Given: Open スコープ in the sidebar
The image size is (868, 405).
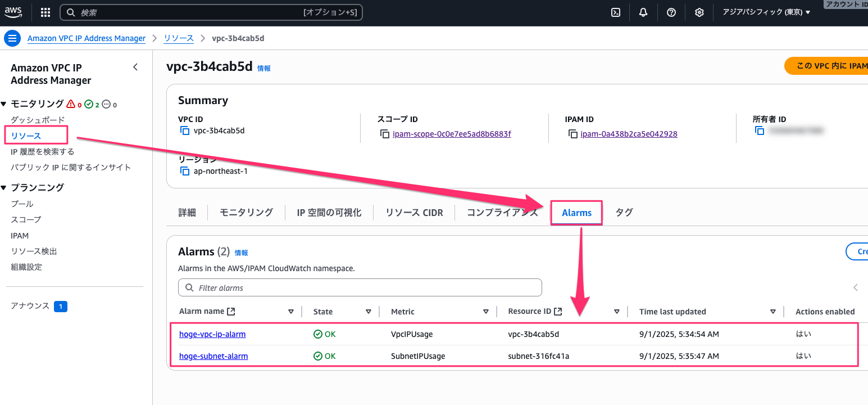Looking at the screenshot, I should 26,219.
